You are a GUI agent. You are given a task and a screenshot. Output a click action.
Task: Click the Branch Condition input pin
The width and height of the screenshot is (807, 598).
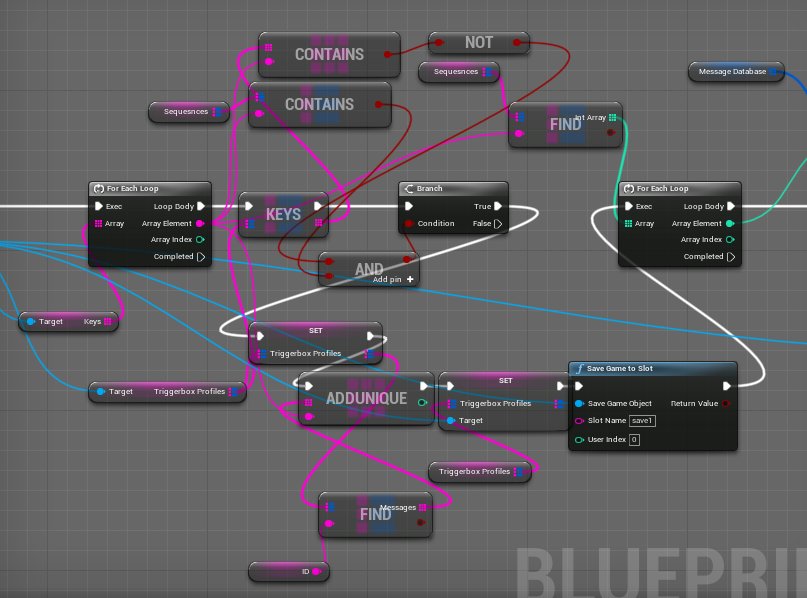[x=409, y=223]
